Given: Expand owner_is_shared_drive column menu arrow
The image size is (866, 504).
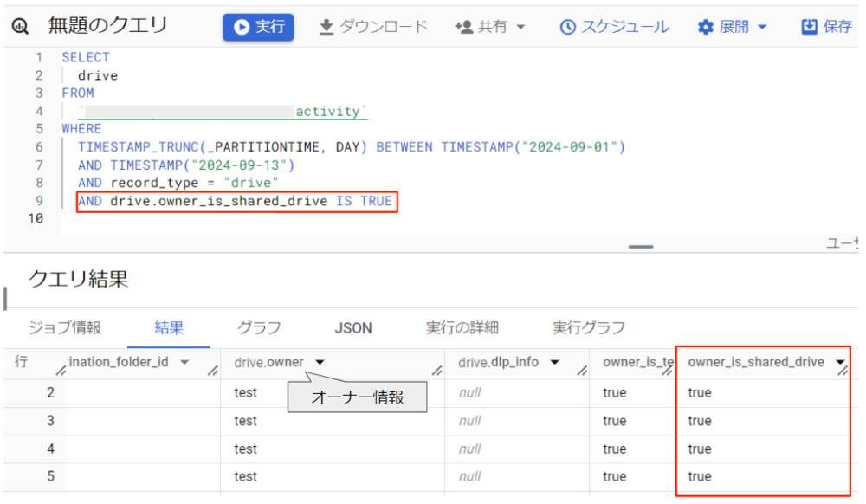Looking at the screenshot, I should tap(839, 362).
